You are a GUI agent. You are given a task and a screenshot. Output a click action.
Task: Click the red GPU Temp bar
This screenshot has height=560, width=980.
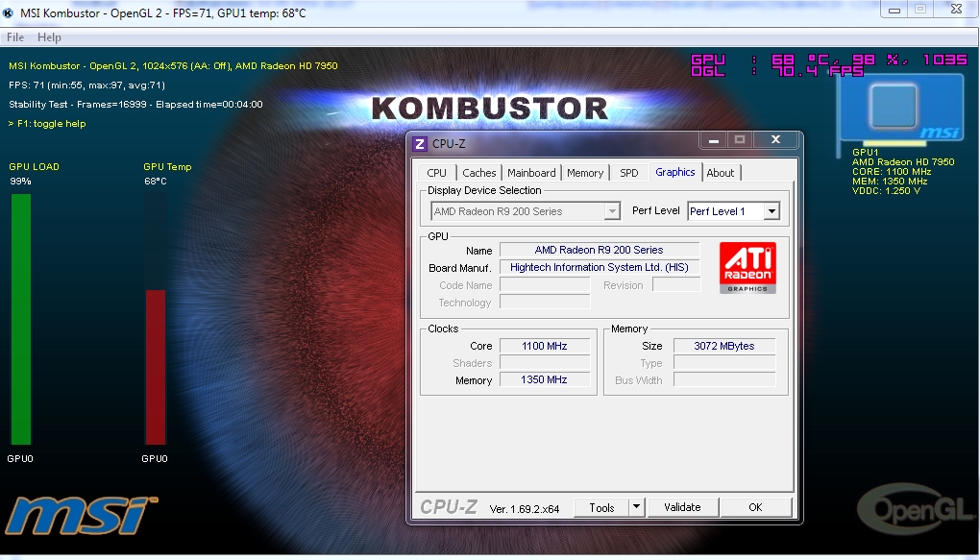156,367
